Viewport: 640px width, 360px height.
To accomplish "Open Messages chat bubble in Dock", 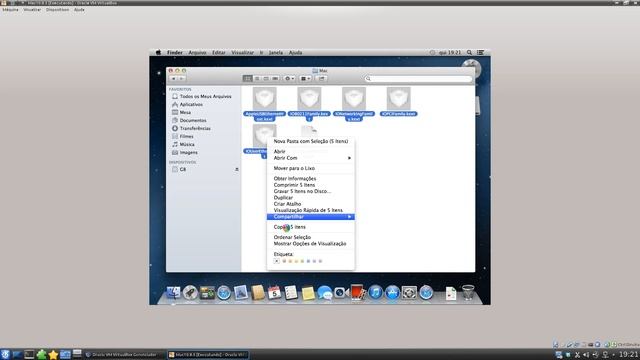I will tap(324, 293).
